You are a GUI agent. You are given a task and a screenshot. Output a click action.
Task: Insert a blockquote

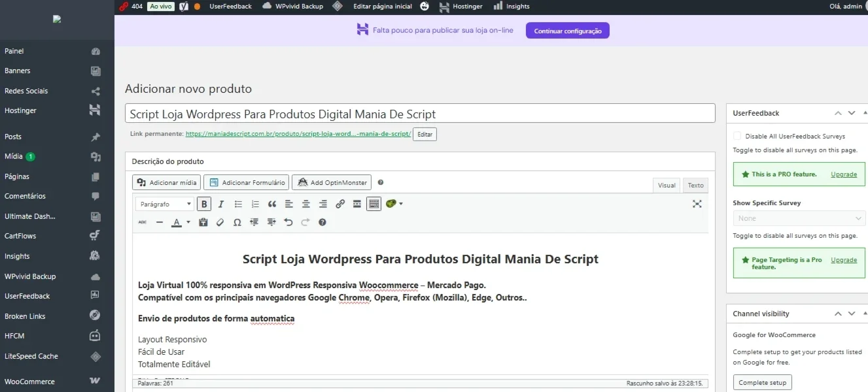point(272,204)
